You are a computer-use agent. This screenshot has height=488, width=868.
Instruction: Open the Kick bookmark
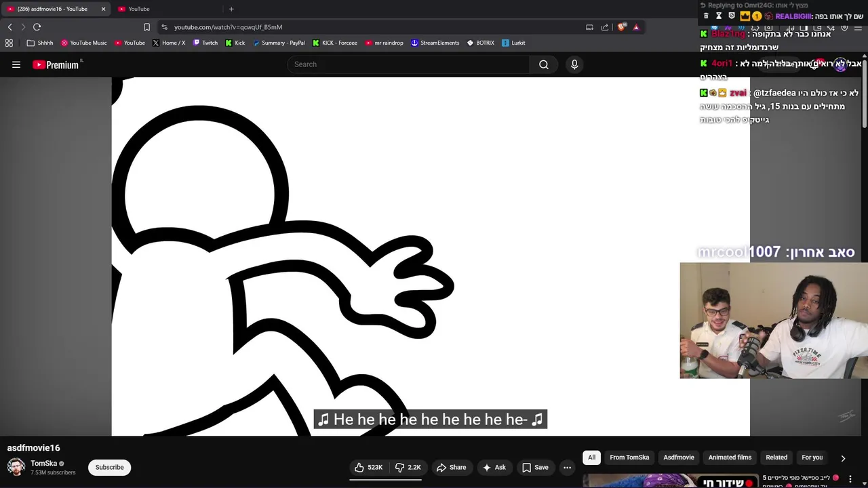(235, 43)
